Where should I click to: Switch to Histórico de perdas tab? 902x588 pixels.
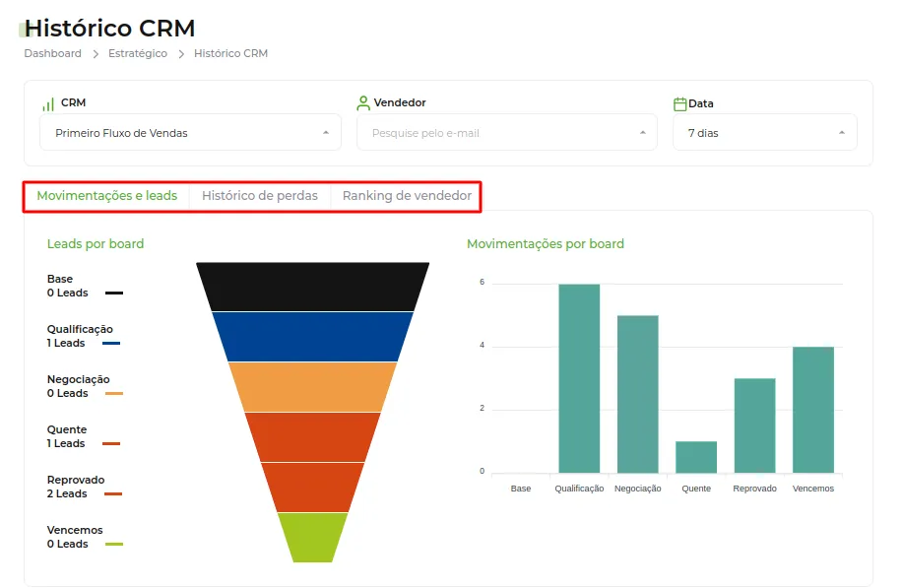(259, 196)
